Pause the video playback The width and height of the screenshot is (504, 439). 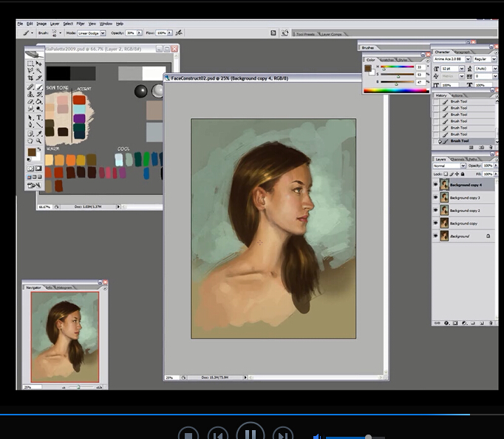click(250, 435)
